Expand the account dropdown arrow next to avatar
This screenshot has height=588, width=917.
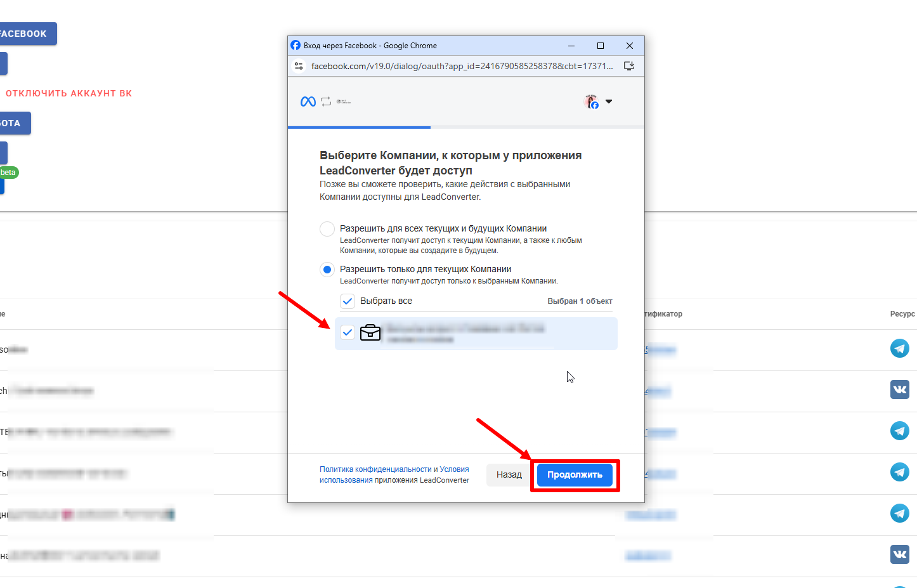pyautogui.click(x=609, y=101)
